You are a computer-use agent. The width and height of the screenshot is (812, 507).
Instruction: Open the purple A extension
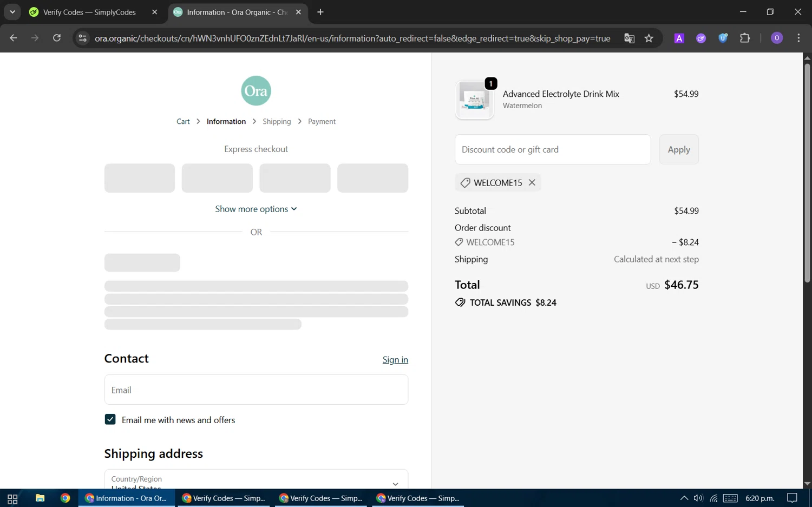[679, 38]
